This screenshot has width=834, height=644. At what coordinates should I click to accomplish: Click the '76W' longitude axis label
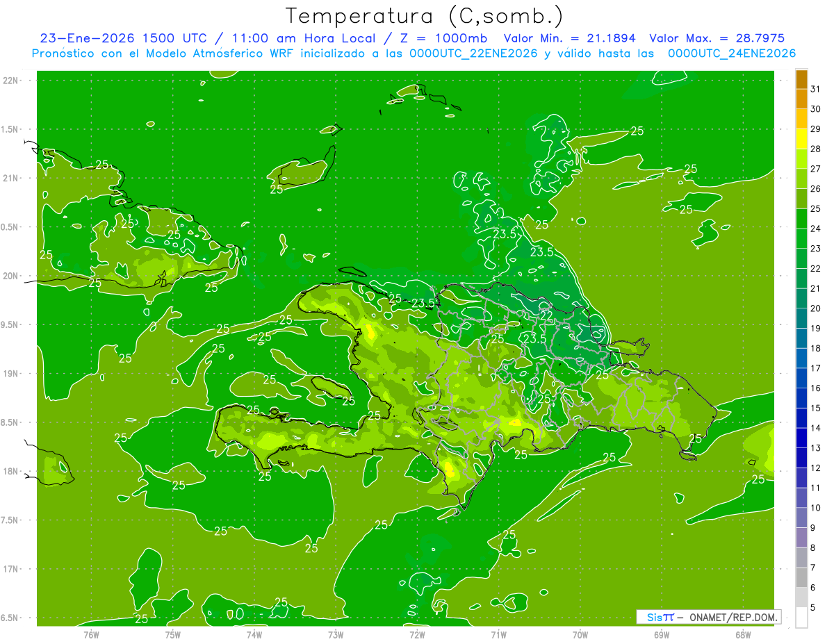(91, 634)
